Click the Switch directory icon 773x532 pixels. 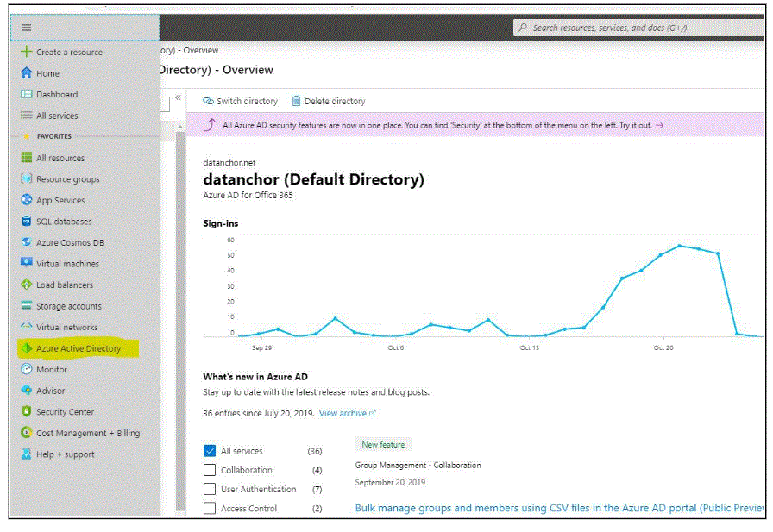208,101
